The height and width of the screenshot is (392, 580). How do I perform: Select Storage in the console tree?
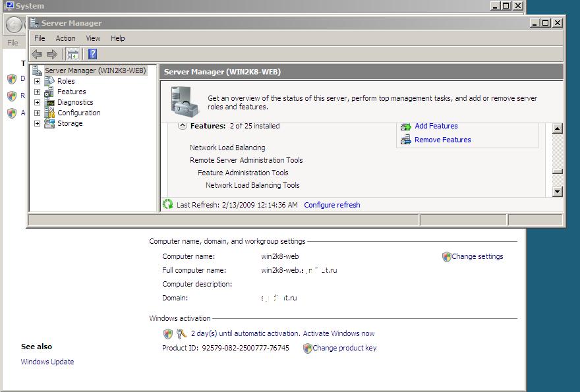point(70,123)
